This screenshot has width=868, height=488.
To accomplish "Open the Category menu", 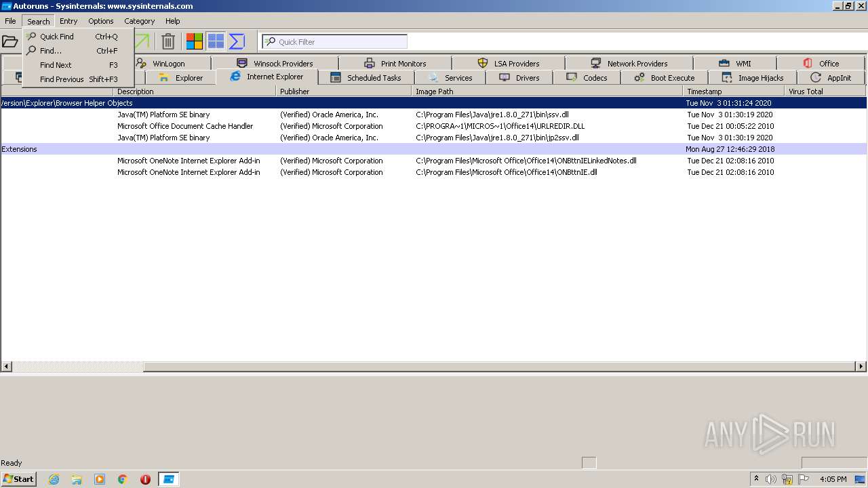I will tap(140, 21).
